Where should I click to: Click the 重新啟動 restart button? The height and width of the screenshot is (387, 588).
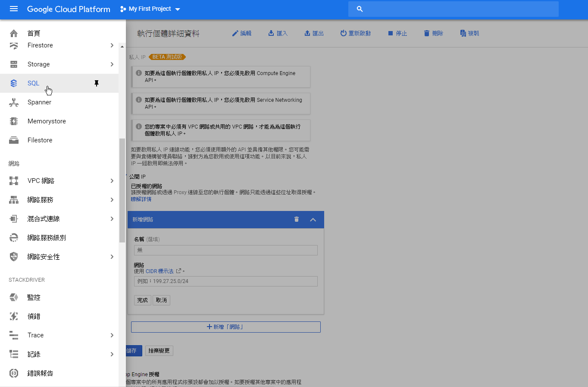(355, 33)
